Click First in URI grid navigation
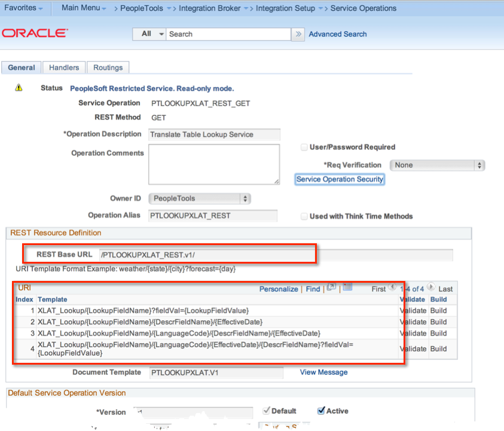Screen dimensions: 504x431 tap(378, 289)
